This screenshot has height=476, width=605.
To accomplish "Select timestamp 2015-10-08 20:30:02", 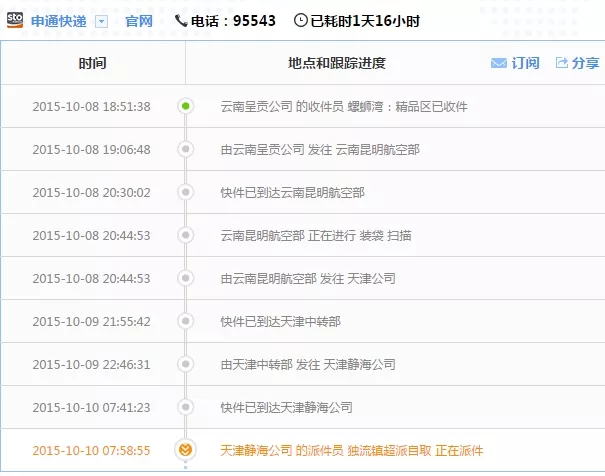I will [x=91, y=193].
